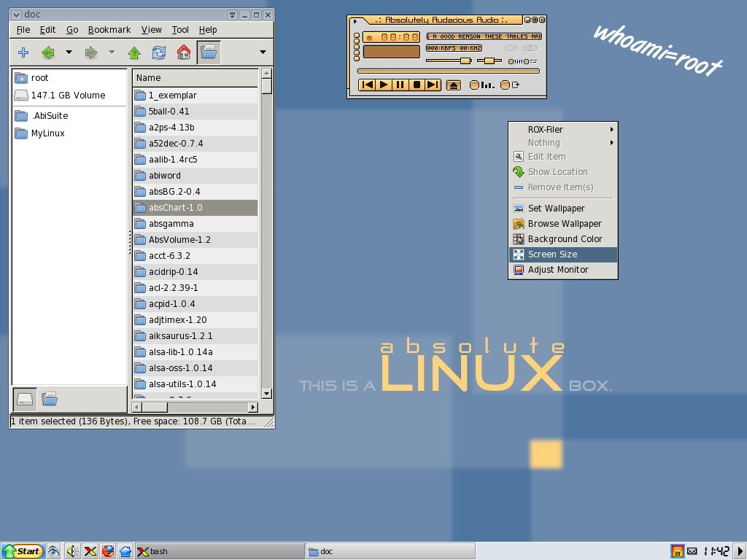This screenshot has height=560, width=747.
Task: Open the forward-history dropdown arrow
Action: coord(112,52)
